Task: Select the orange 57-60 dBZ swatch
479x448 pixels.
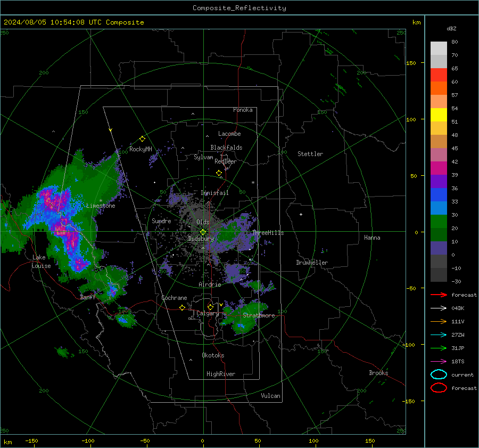Action: coord(439,88)
